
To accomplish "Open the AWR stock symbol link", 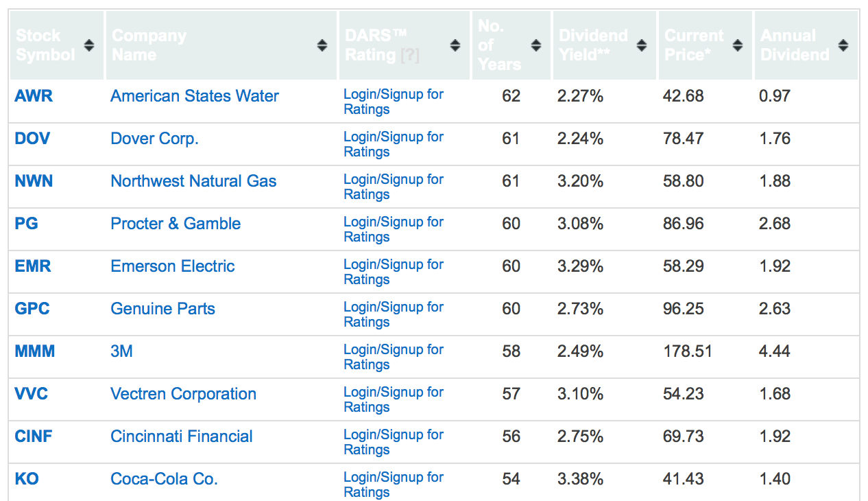I will click(x=34, y=96).
